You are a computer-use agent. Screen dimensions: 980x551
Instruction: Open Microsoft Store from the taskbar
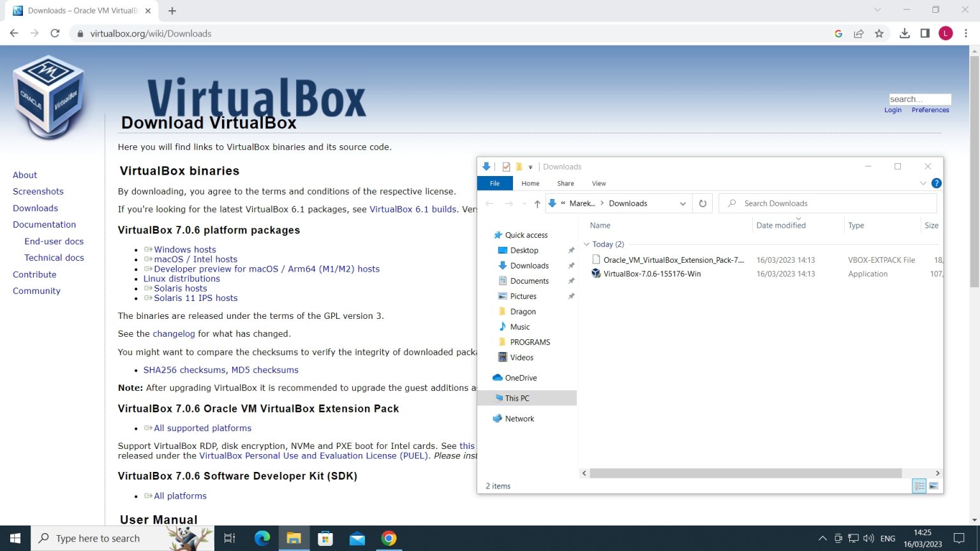325,538
